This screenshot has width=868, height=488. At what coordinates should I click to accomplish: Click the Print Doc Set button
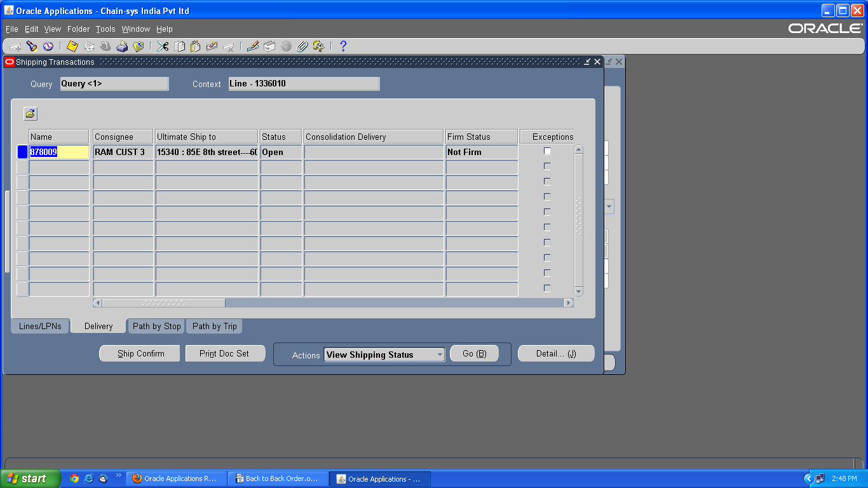pos(225,353)
